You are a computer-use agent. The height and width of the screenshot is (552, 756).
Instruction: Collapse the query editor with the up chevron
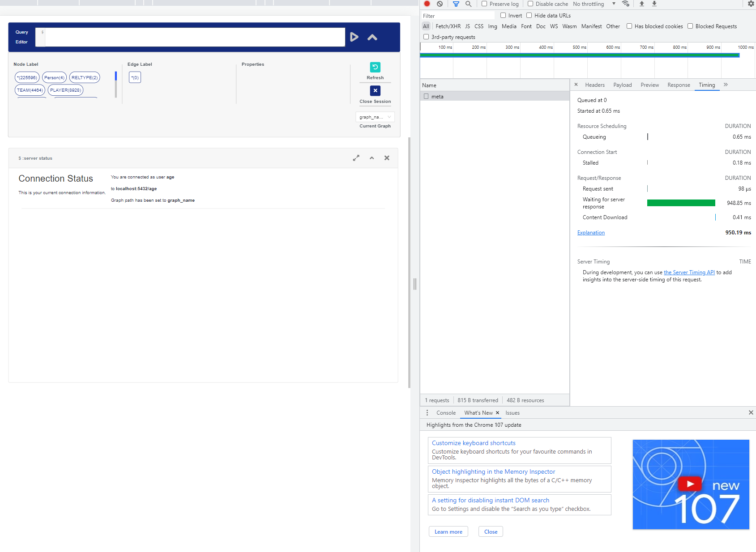[372, 38]
